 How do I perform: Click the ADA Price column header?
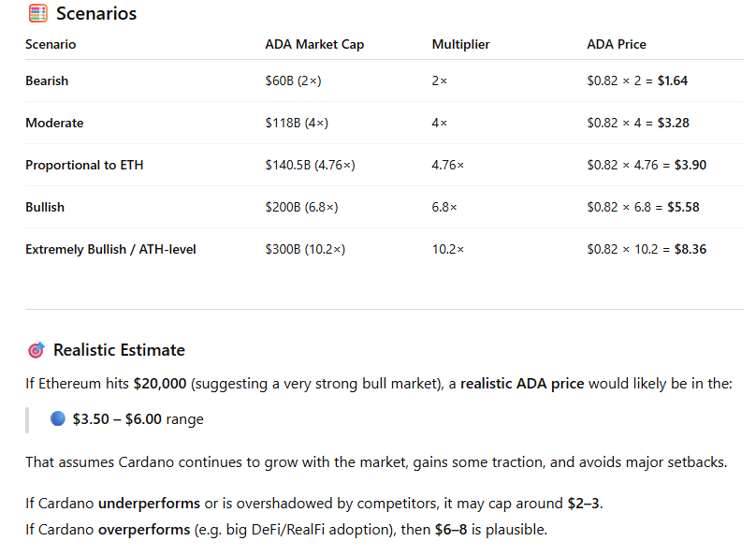616,45
